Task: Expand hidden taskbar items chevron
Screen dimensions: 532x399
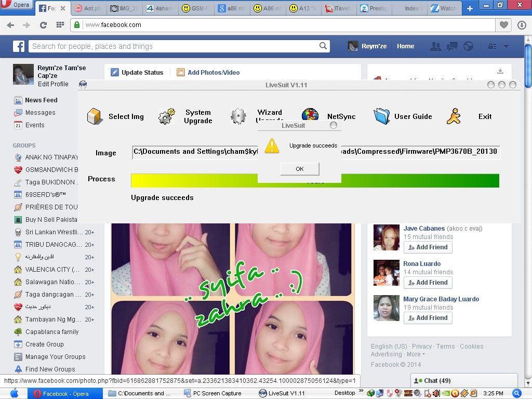Action: point(361,391)
